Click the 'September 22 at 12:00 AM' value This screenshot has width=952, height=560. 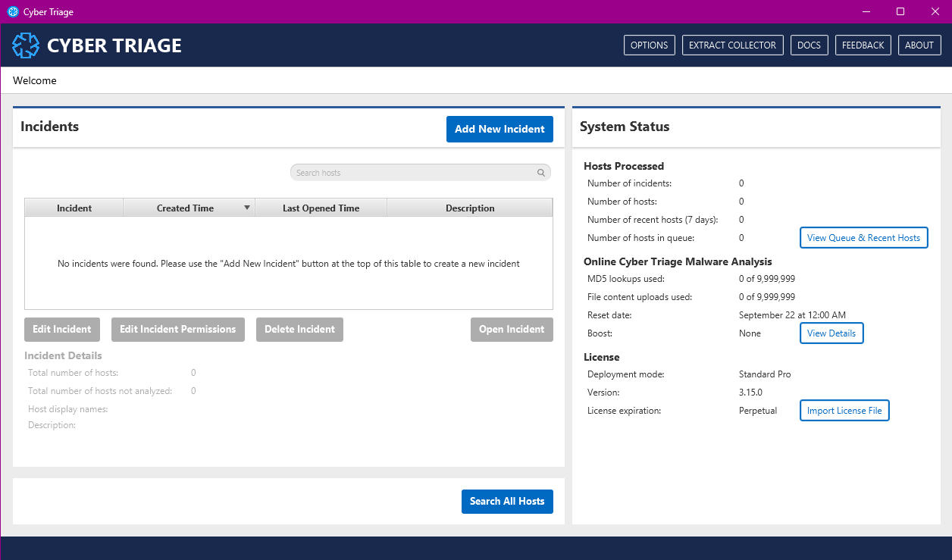pos(792,315)
